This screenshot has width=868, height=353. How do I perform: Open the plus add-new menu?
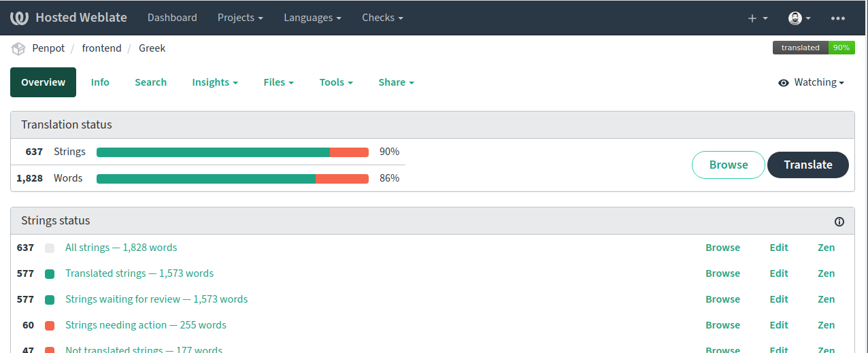coord(757,18)
